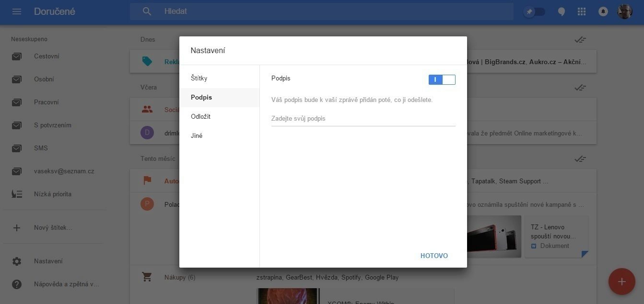644x304 pixels.
Task: Mark all of Včera as done
Action: [580, 88]
